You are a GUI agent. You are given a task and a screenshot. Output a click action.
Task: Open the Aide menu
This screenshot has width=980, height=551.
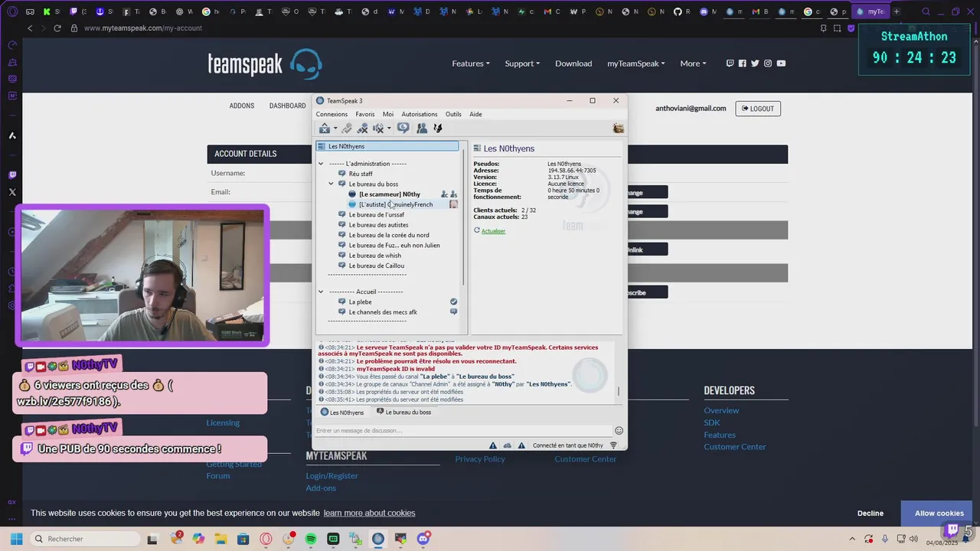[x=475, y=114]
